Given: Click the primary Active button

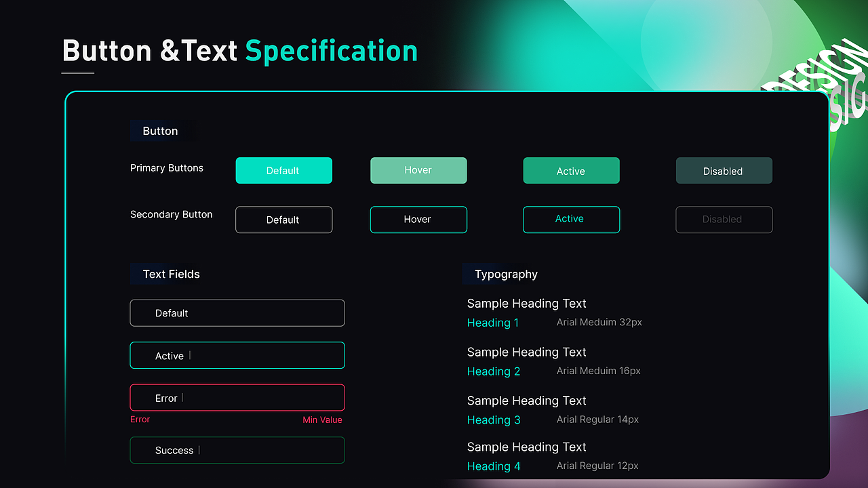Looking at the screenshot, I should coord(571,171).
